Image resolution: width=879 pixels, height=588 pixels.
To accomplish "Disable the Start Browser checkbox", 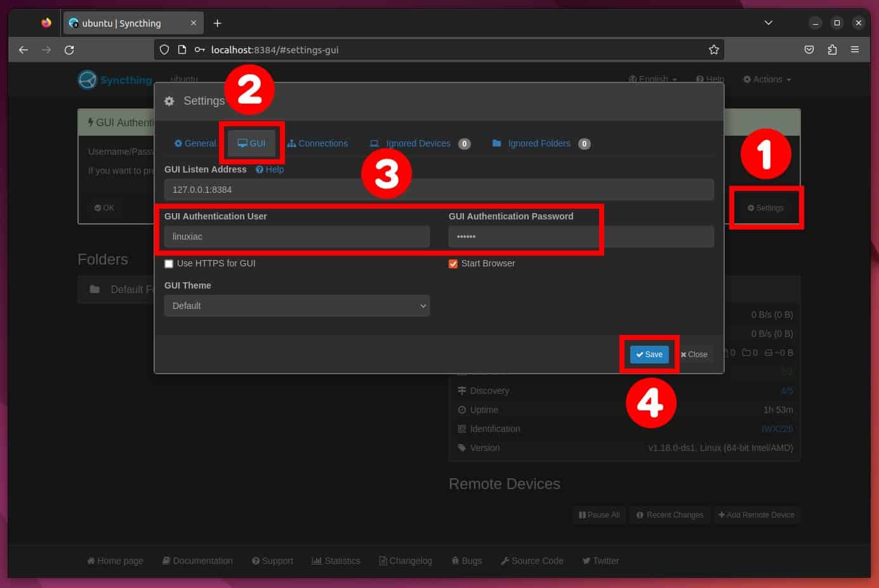I will point(453,263).
